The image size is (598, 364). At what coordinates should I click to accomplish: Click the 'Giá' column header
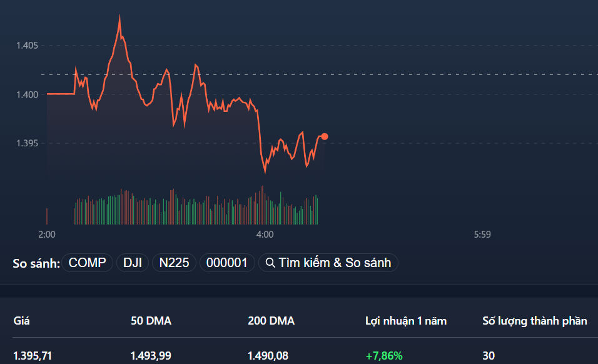tap(21, 321)
